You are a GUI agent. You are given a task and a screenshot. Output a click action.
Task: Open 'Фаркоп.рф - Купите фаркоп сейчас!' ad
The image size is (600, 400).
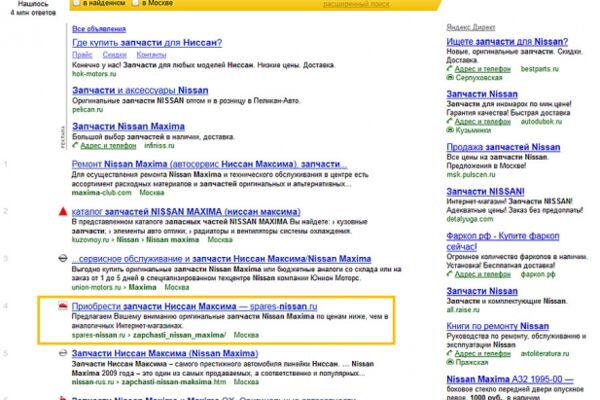[x=503, y=241]
